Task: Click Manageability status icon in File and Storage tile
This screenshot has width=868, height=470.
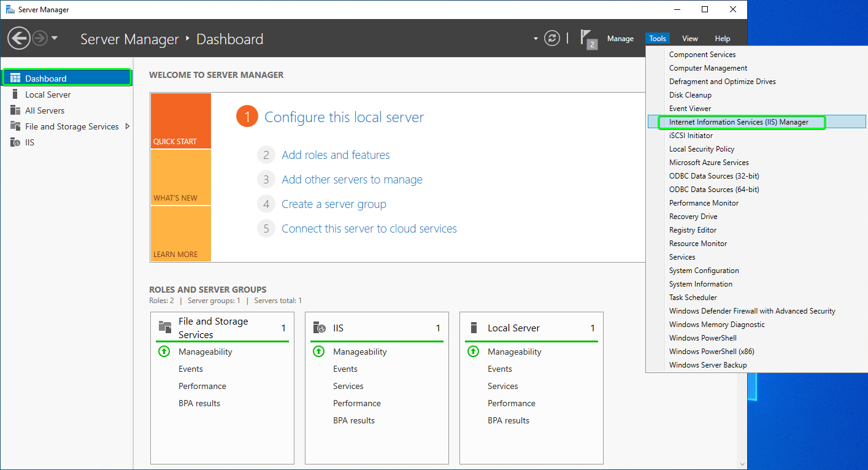Action: (x=164, y=352)
